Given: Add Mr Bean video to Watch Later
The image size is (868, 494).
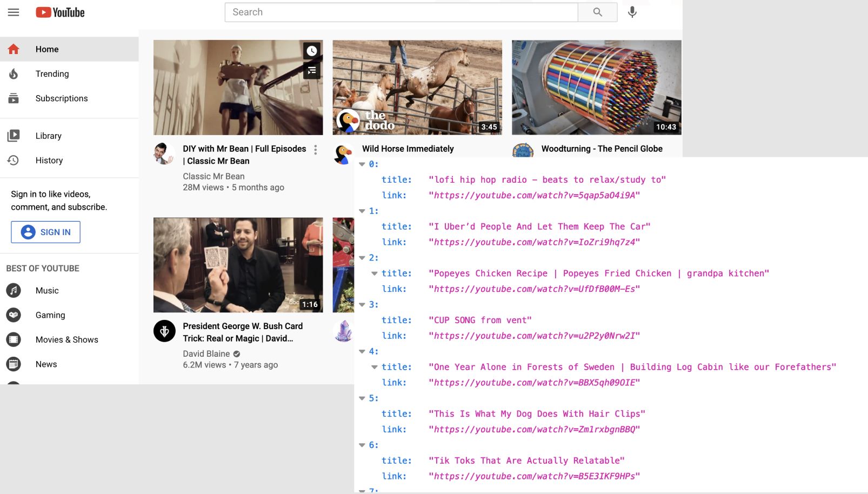Looking at the screenshot, I should click(x=312, y=51).
